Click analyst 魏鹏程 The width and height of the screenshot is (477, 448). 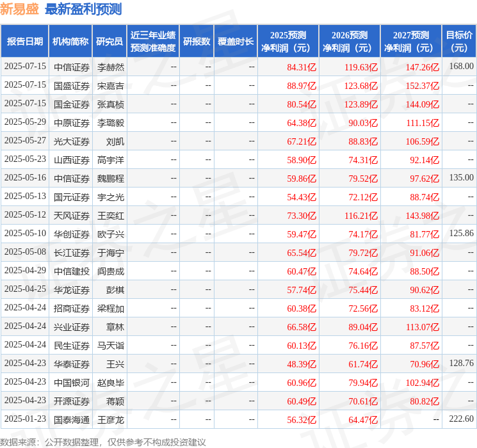pos(111,179)
